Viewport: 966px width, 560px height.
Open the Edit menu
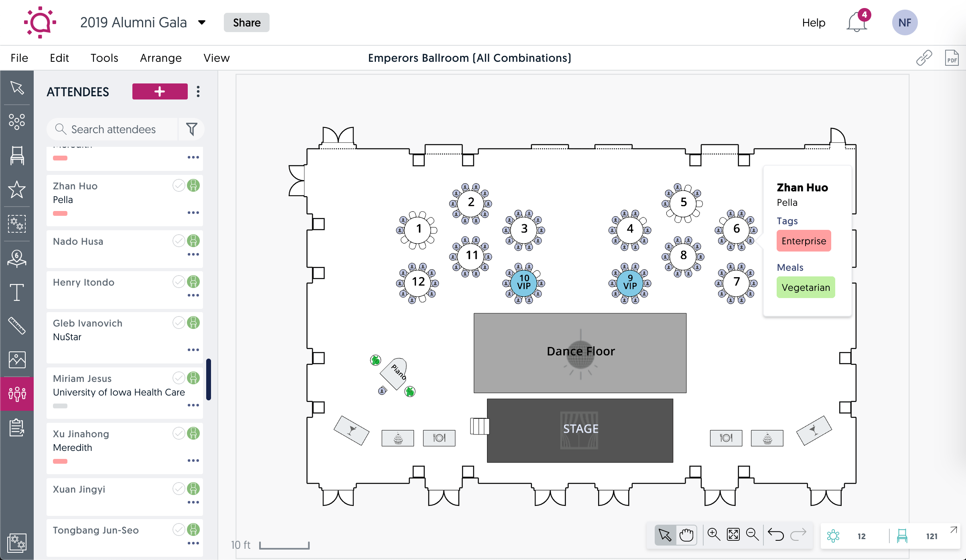pyautogui.click(x=59, y=58)
